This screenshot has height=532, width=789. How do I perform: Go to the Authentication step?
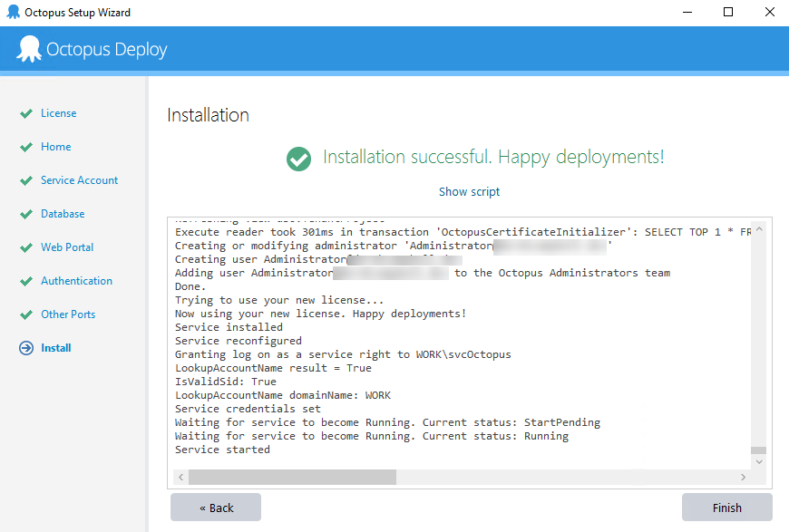click(76, 281)
